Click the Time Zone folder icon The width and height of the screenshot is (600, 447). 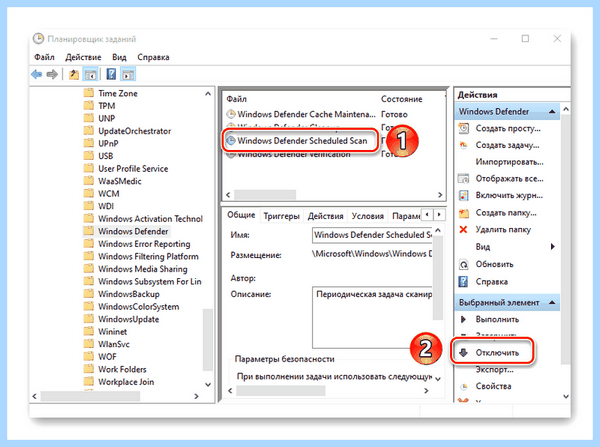[x=88, y=93]
